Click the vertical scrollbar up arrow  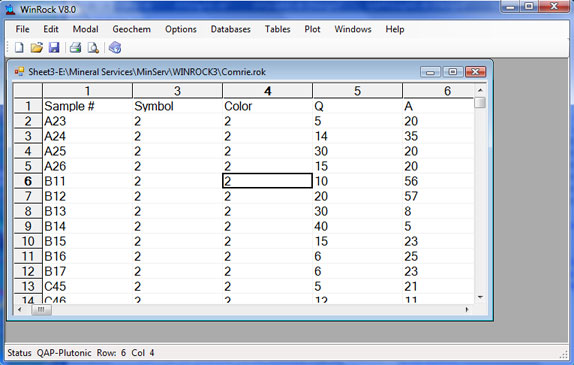[x=480, y=90]
